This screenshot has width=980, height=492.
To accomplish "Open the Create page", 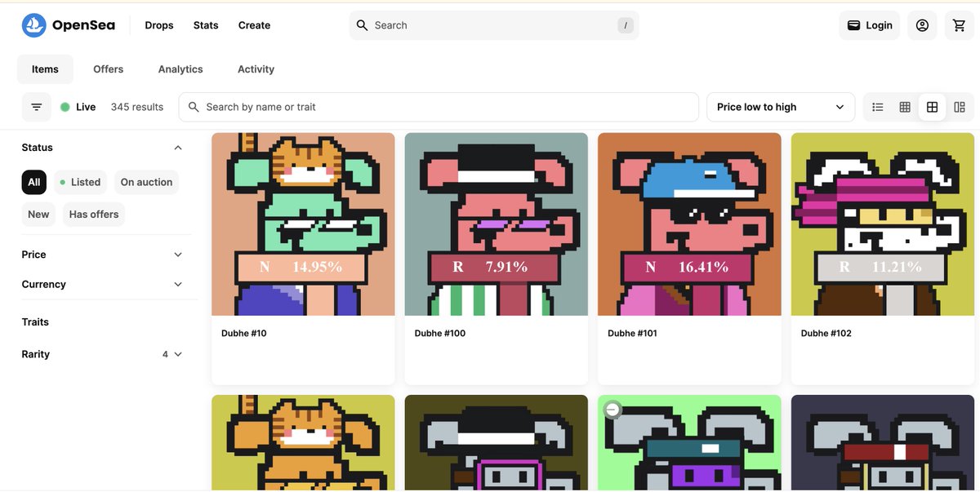I will [254, 25].
